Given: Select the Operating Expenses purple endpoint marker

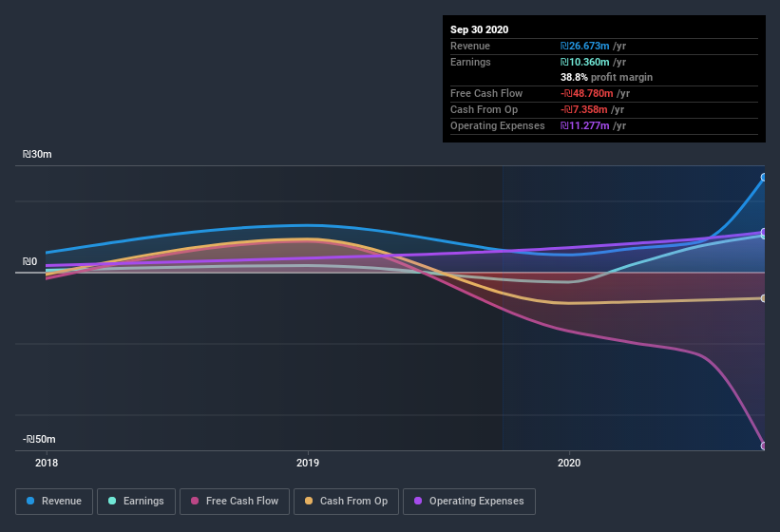Looking at the screenshot, I should [764, 232].
